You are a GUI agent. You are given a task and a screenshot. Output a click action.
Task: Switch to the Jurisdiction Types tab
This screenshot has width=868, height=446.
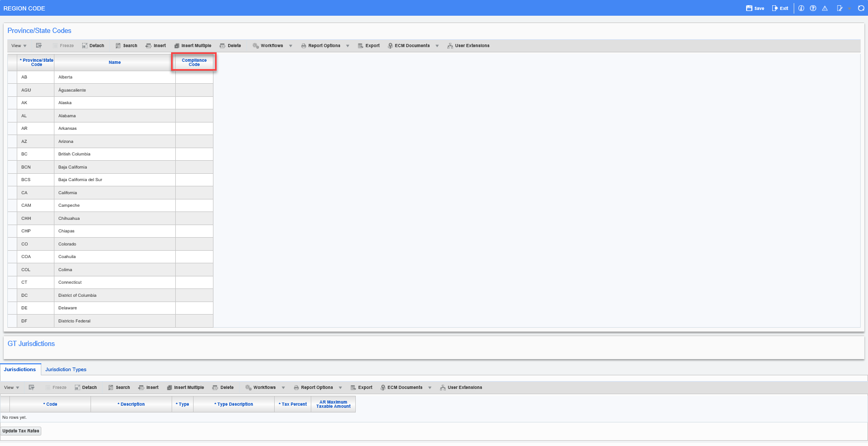coord(65,370)
